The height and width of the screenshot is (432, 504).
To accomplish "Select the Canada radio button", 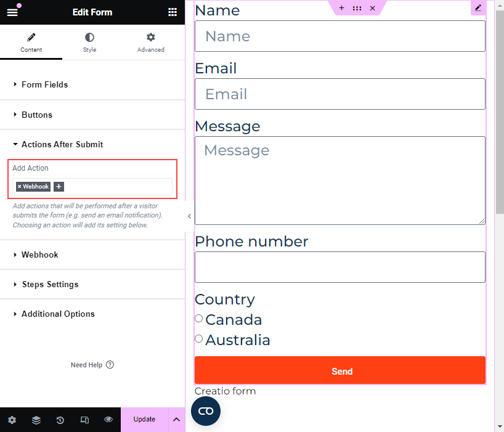I will [199, 318].
